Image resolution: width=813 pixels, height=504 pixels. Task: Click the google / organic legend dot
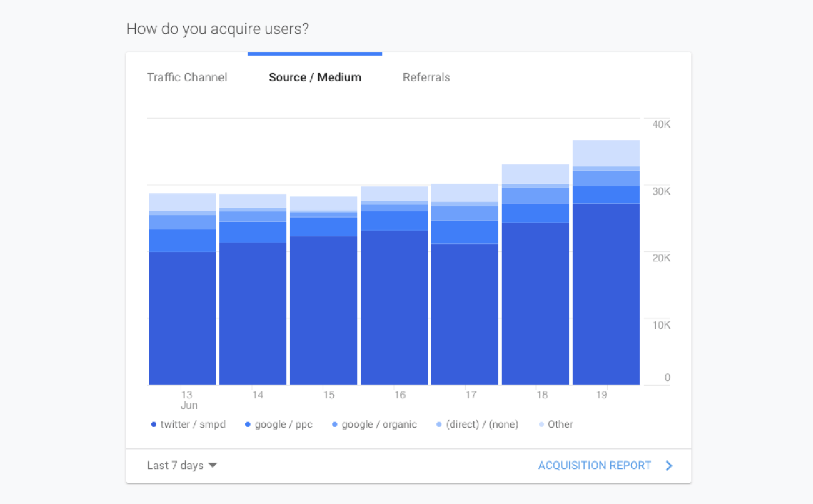point(335,424)
